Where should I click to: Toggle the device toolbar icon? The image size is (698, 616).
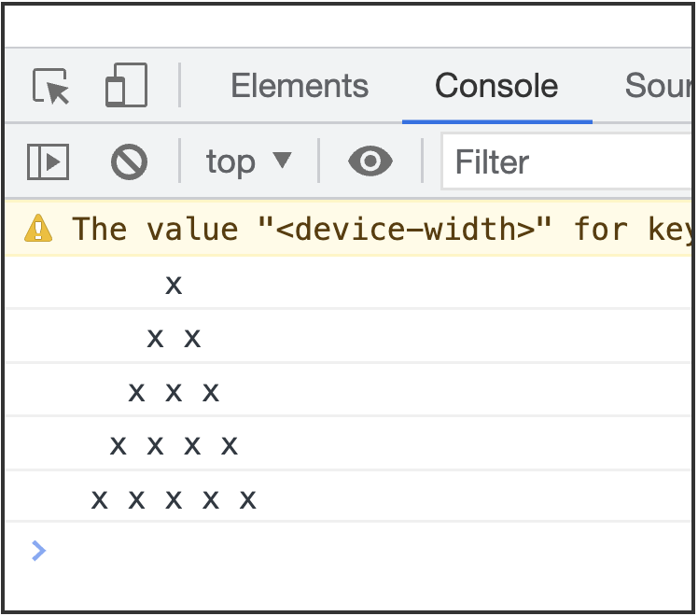coord(126,87)
